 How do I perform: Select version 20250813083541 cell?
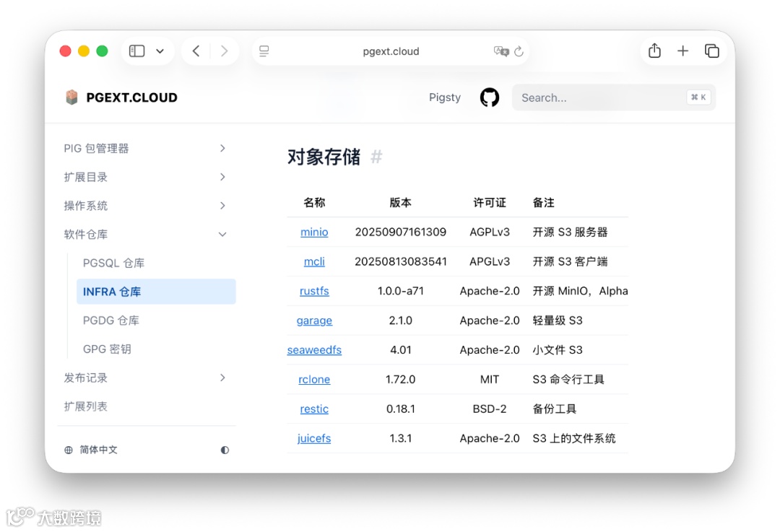[x=400, y=261]
